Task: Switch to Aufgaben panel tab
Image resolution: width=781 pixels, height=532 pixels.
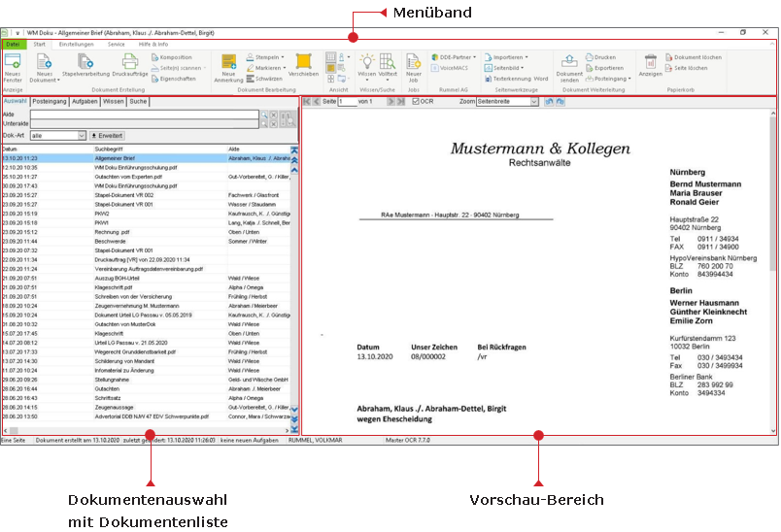Action: [85, 102]
